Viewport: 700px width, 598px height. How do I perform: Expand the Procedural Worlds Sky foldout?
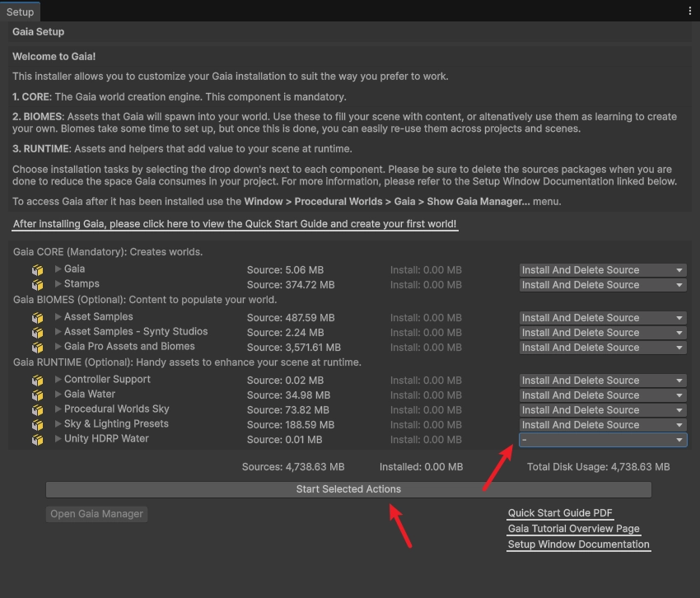tap(58, 409)
